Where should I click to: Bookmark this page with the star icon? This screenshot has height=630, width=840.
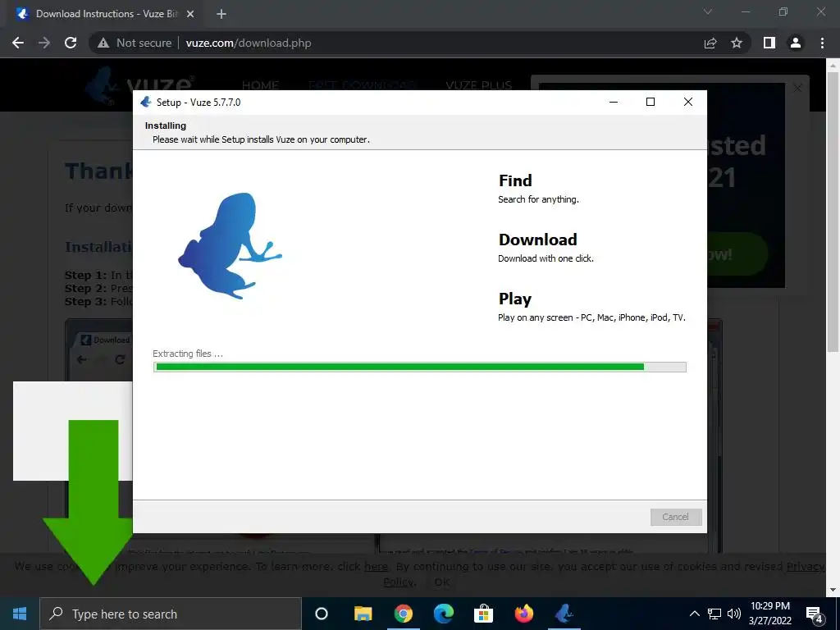[737, 43]
